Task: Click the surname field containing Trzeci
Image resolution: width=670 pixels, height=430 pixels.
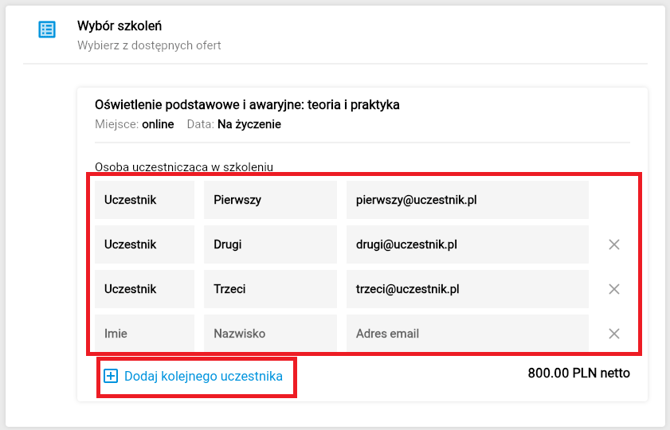Action: tap(270, 289)
